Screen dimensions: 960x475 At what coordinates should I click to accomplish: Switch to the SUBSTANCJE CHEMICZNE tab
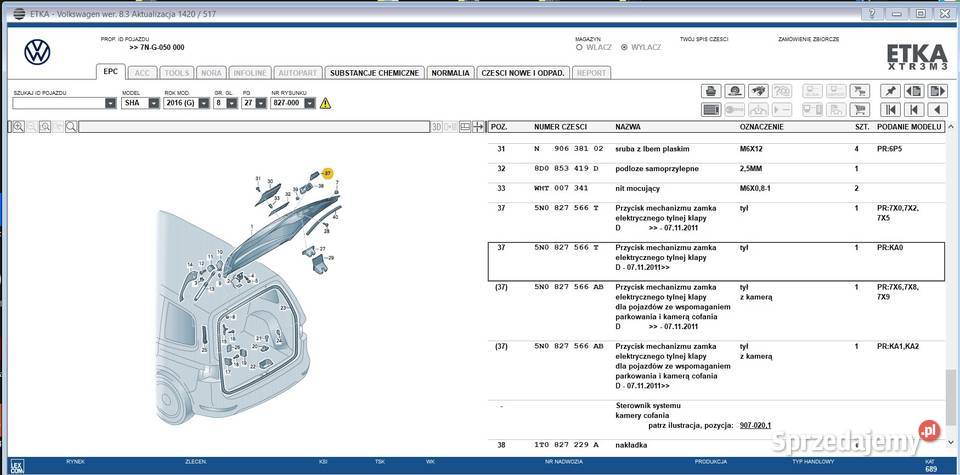pos(374,73)
